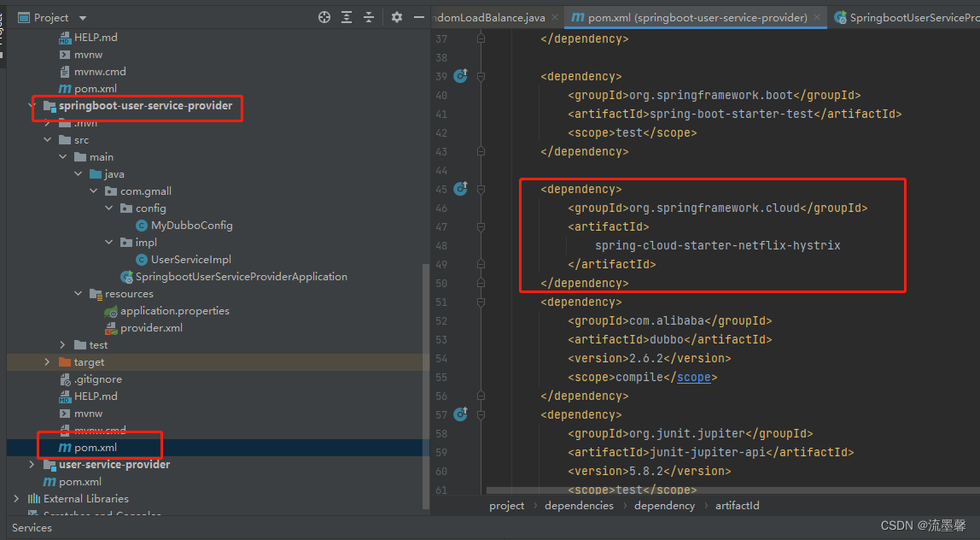Click fold end marker at line 43
Screen dimensions: 980x540
(x=481, y=151)
